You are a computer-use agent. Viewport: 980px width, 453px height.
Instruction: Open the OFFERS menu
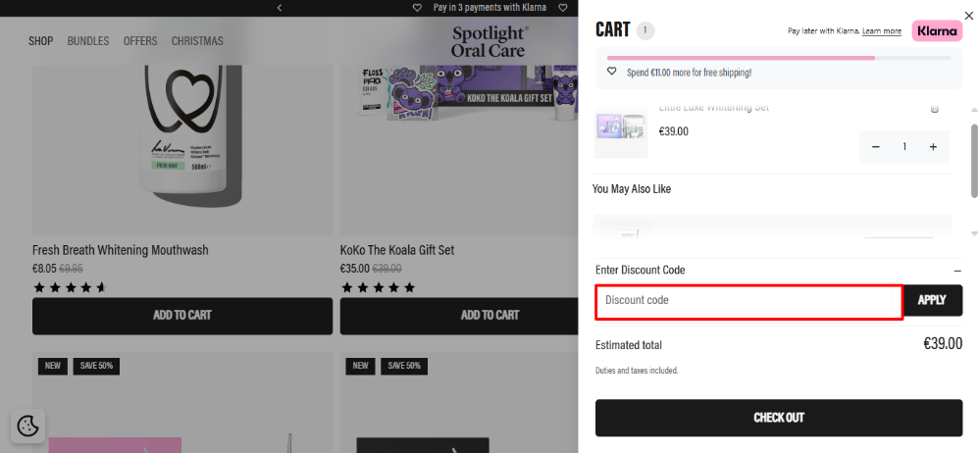click(140, 41)
